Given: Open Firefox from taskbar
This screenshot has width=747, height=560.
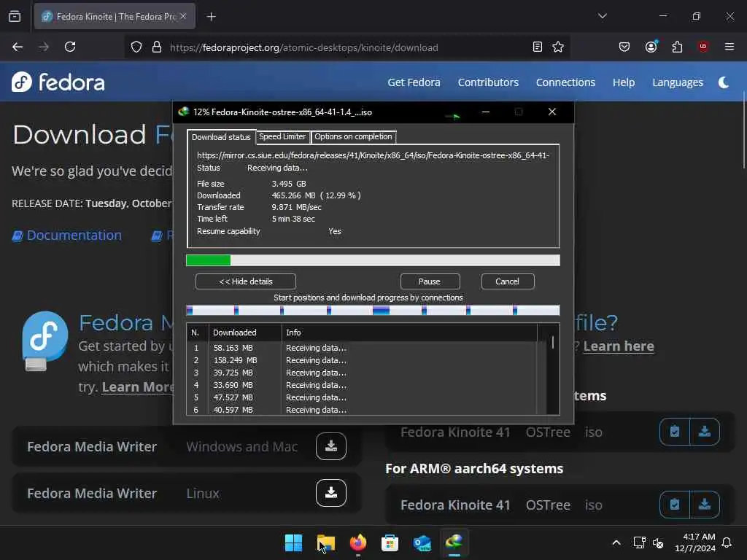Looking at the screenshot, I should pyautogui.click(x=357, y=542).
